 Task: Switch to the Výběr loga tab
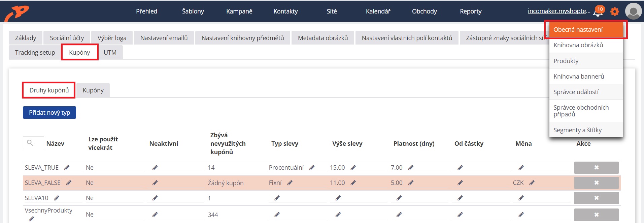coord(112,38)
